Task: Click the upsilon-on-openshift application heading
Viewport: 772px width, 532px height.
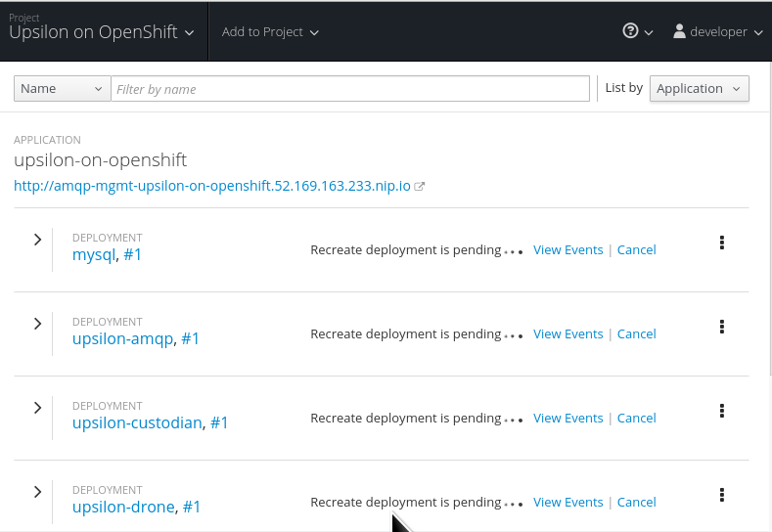Action: pos(101,160)
